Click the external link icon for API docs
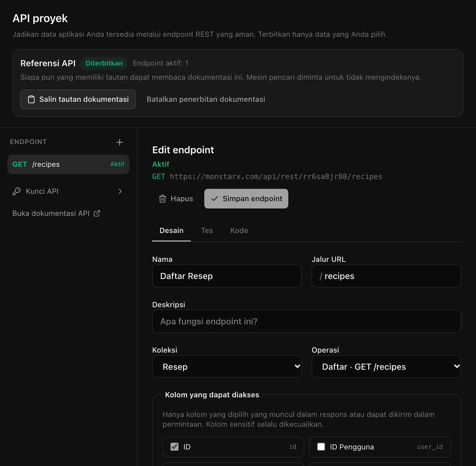The width and height of the screenshot is (476, 466). coord(97,213)
